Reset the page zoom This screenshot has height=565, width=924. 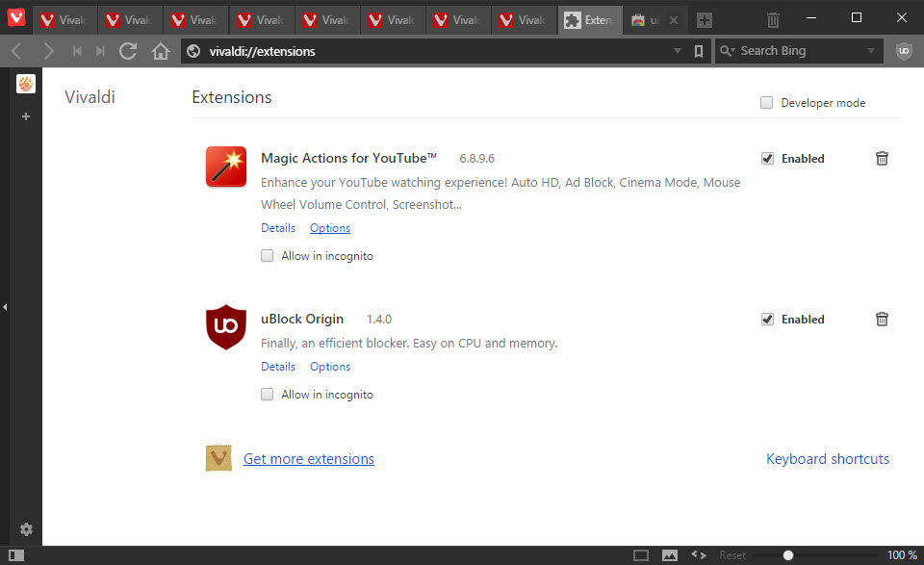[731, 555]
